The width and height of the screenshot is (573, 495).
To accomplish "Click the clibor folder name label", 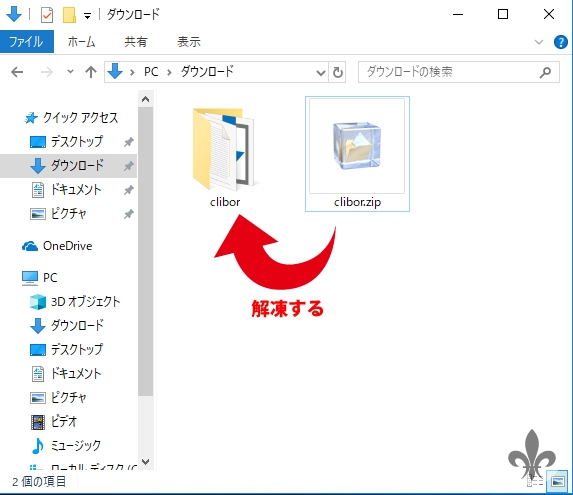I will click(x=225, y=202).
